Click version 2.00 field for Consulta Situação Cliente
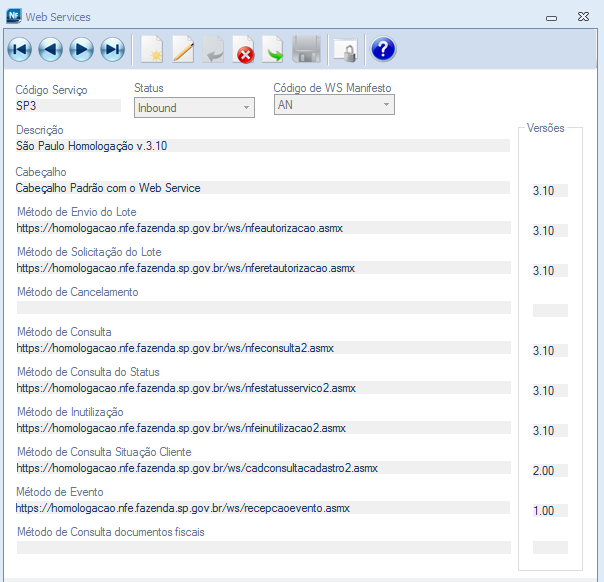This screenshot has width=604, height=582. 549,471
